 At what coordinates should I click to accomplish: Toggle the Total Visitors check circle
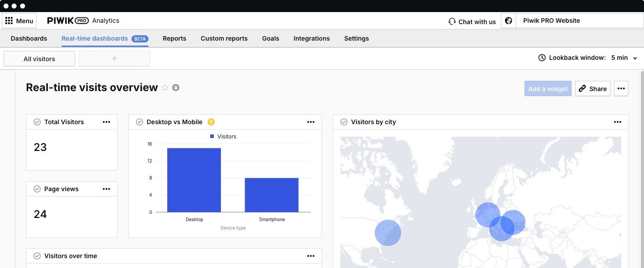(37, 122)
